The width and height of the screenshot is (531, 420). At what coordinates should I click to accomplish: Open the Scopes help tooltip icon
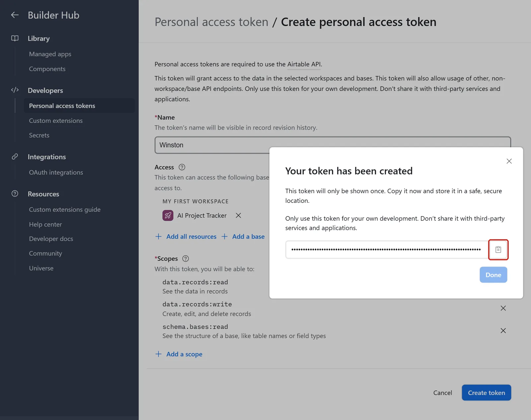point(186,258)
